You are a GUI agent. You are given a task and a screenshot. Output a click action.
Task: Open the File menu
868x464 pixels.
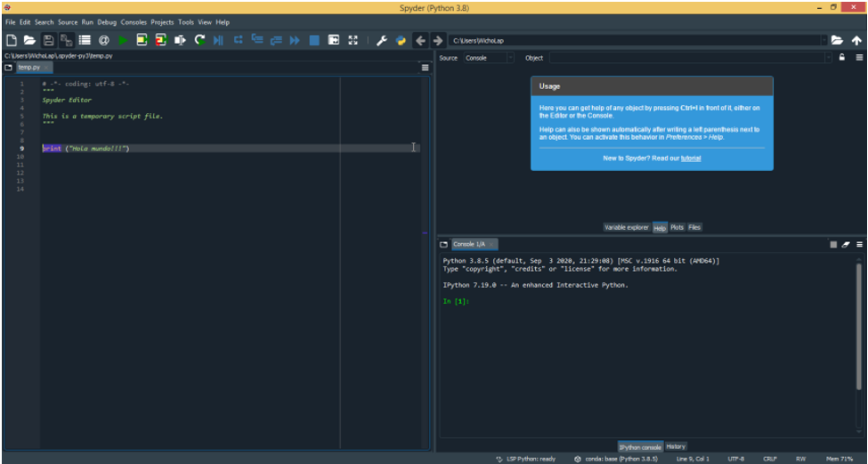(x=11, y=22)
